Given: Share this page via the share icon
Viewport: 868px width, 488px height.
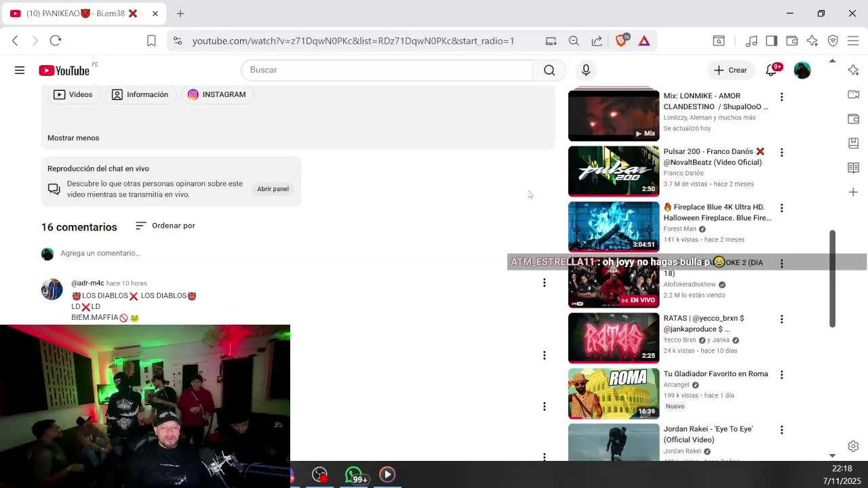Looking at the screenshot, I should 597,41.
